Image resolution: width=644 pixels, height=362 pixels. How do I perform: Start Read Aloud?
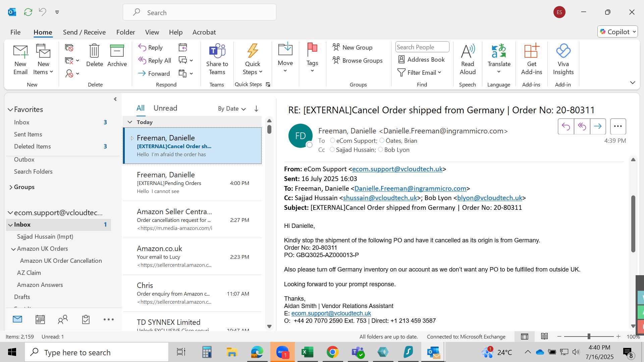pos(468,60)
